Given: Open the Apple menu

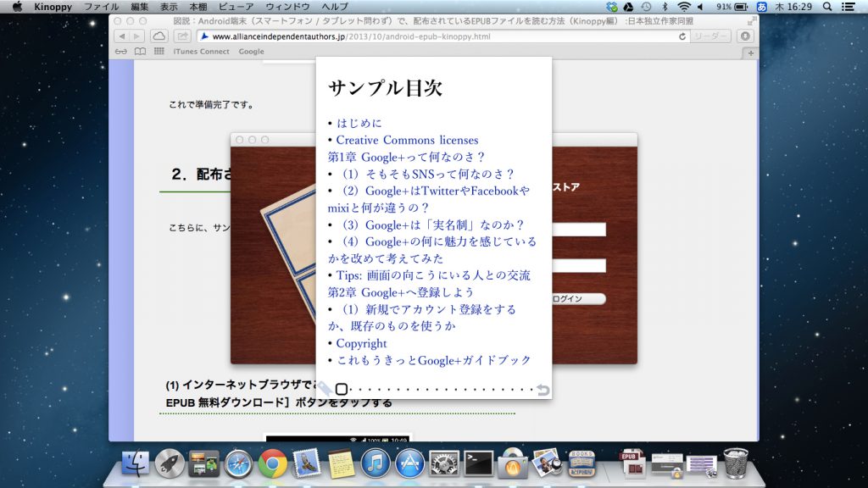Looking at the screenshot, I should click(x=17, y=7).
